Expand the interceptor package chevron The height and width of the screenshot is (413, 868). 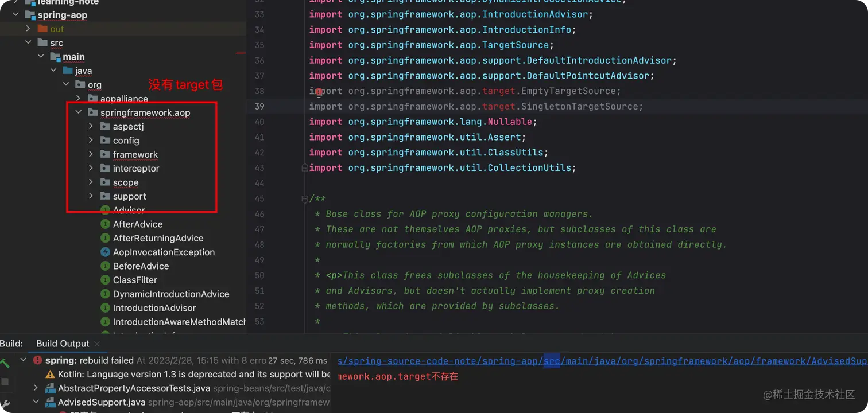coord(91,168)
